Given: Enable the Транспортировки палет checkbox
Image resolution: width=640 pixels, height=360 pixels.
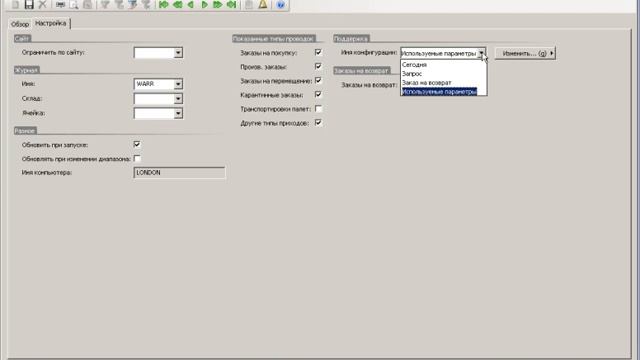Looking at the screenshot, I should pyautogui.click(x=318, y=109).
